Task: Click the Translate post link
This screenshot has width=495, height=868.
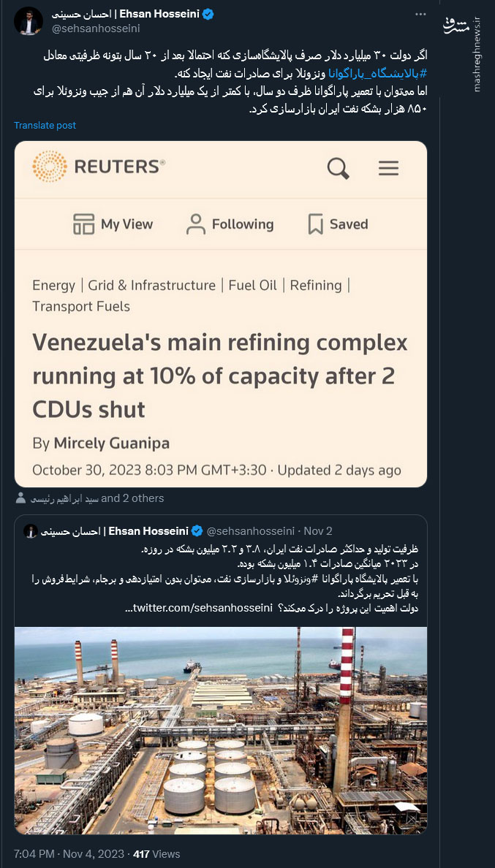Action: coord(45,125)
